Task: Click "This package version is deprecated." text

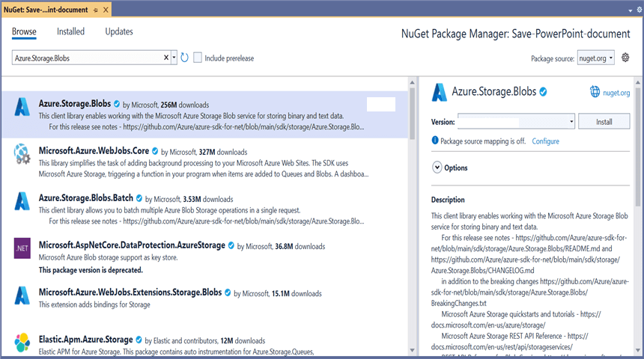Action: (91, 270)
